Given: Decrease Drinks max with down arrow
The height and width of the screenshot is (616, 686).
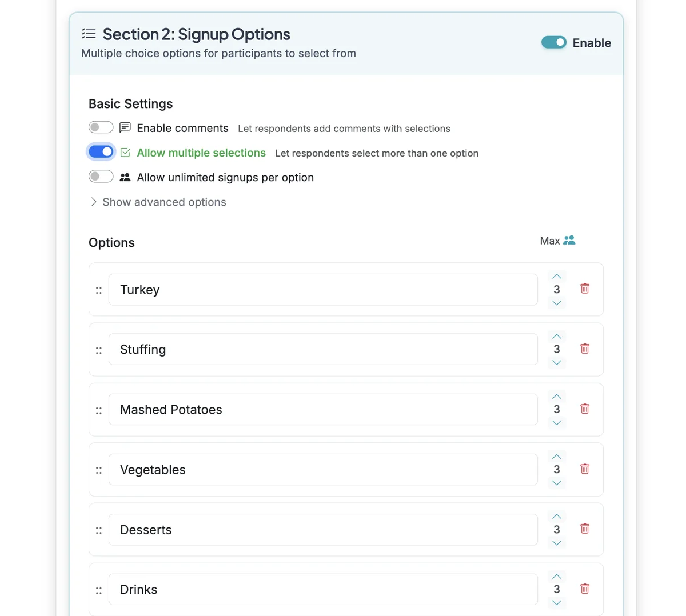Looking at the screenshot, I should (557, 603).
